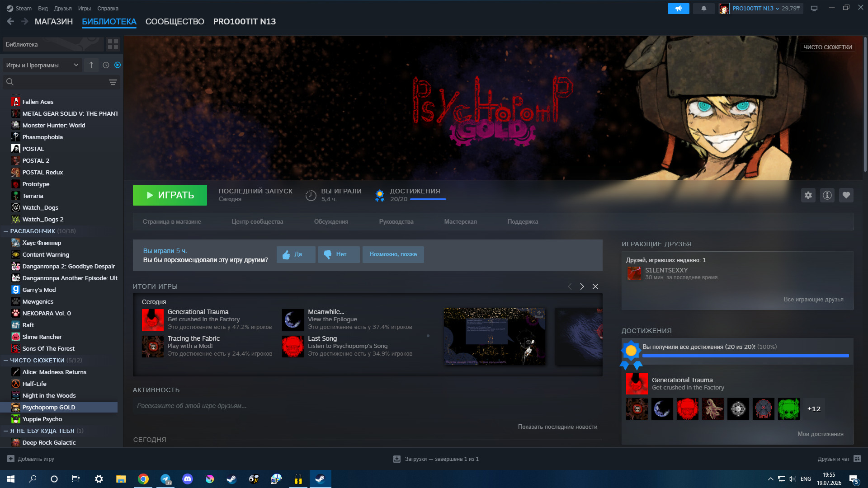Viewport: 868px width, 488px height.
Task: Collapse the РАСЛАБОНЧИК collection
Action: (6, 231)
